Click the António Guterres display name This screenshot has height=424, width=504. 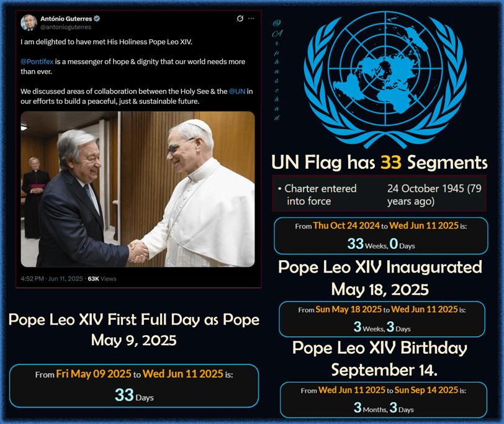[66, 19]
